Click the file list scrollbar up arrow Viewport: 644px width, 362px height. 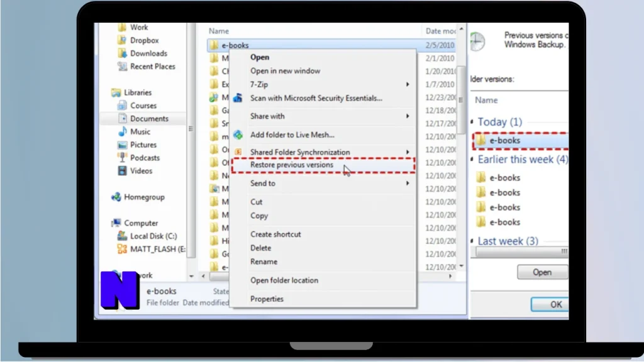pos(462,29)
